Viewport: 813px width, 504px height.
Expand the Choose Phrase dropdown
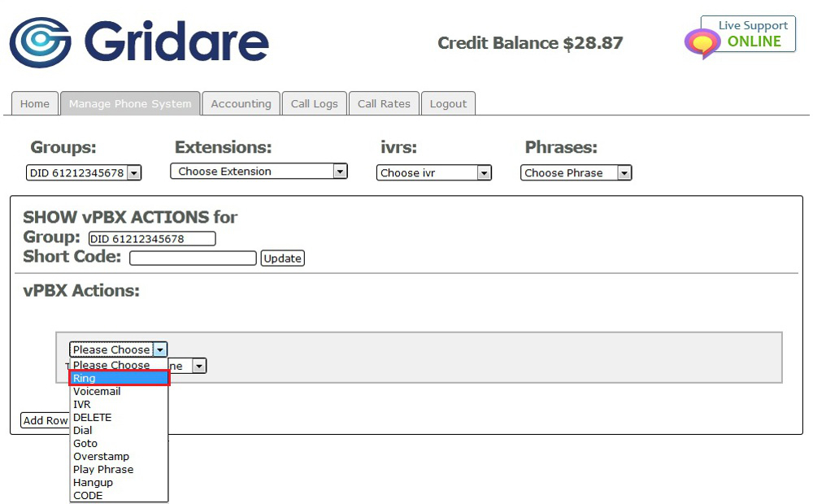(576, 173)
